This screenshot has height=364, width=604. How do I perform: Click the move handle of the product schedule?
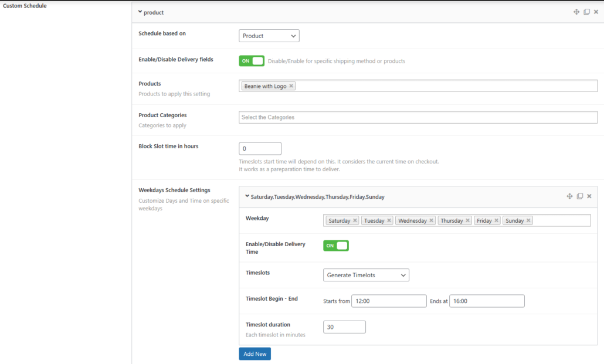coord(576,12)
